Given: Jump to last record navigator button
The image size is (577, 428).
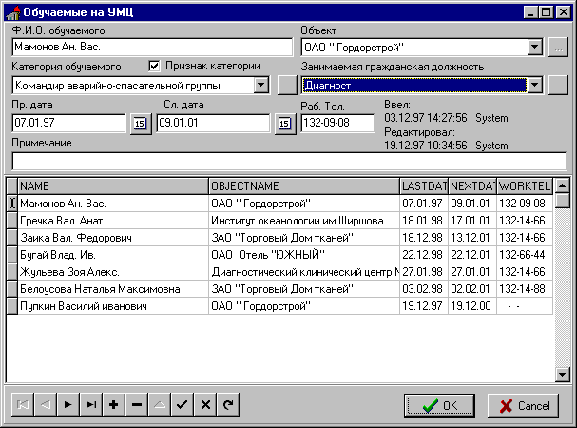Looking at the screenshot, I should point(91,404).
